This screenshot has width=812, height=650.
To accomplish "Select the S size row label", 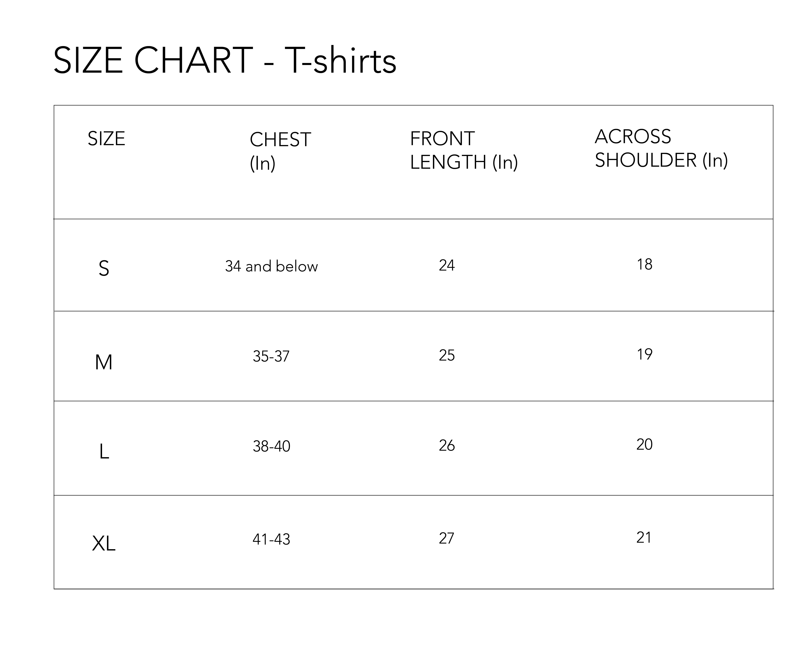I will click(104, 269).
